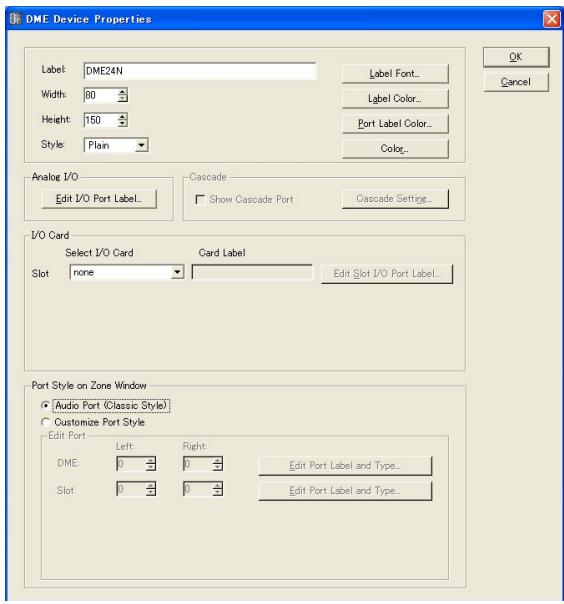Click Edit Slot I/O Port Label button
Image resolution: width=564 pixels, height=604 pixels.
point(387,274)
